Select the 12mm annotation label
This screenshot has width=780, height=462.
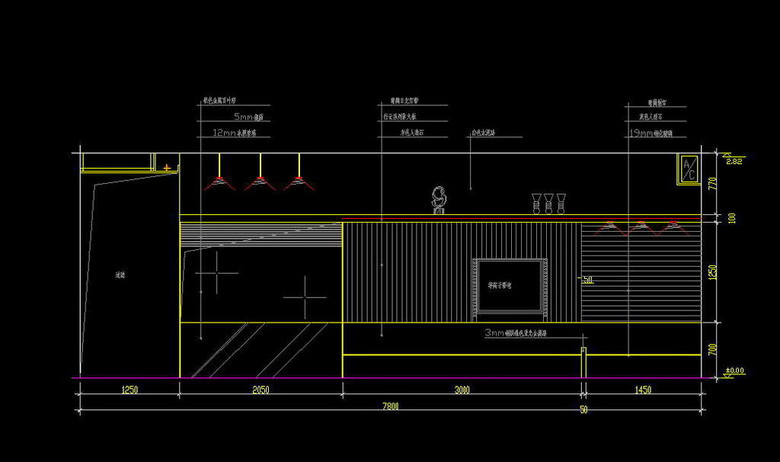click(x=226, y=132)
